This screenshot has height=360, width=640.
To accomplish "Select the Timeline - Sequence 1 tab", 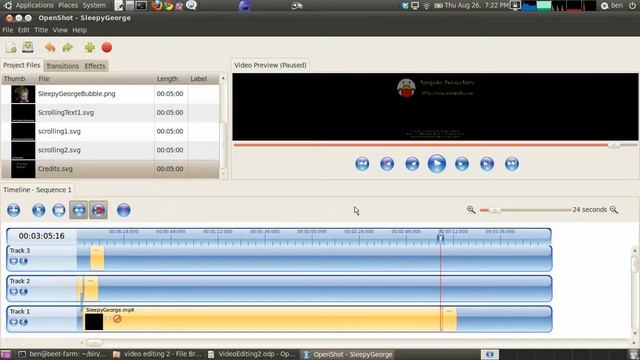I will tap(38, 190).
